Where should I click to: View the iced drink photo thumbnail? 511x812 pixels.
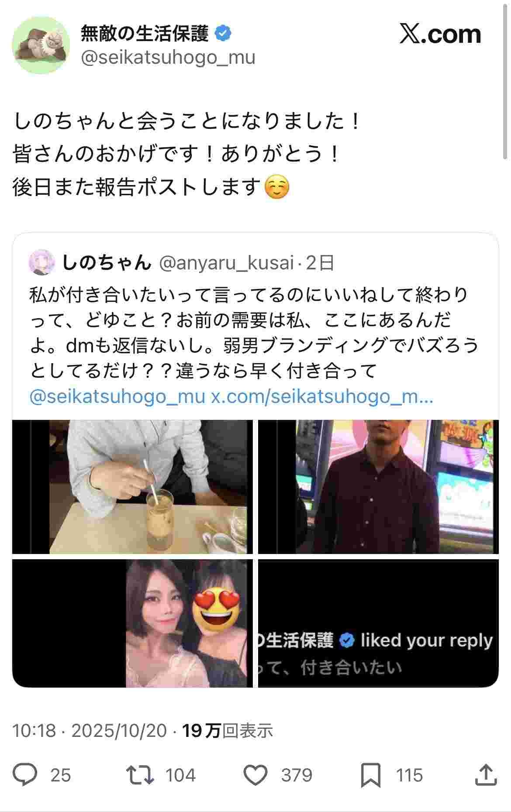(132, 487)
